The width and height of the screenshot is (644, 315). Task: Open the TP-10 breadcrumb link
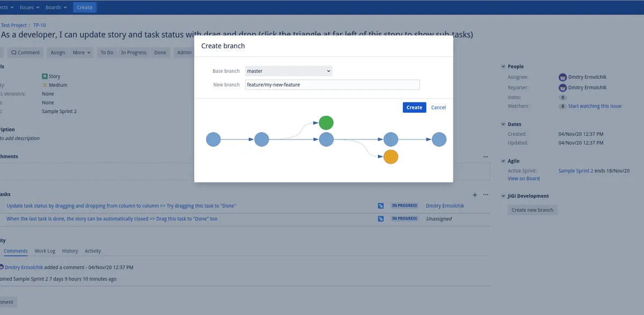[x=40, y=25]
